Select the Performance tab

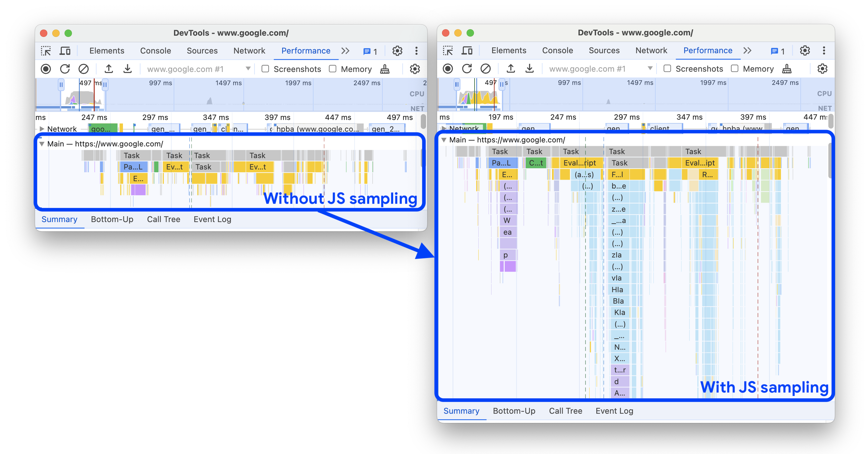(x=304, y=50)
